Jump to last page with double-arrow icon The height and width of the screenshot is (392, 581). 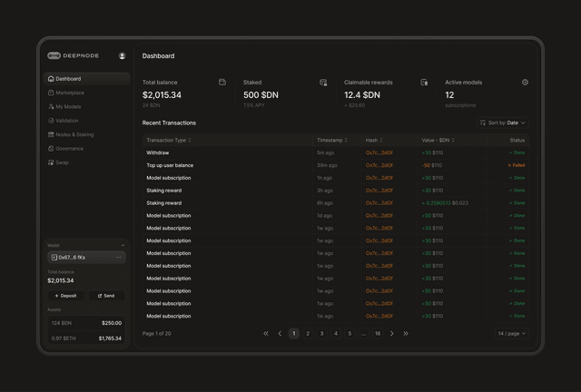[x=406, y=333]
